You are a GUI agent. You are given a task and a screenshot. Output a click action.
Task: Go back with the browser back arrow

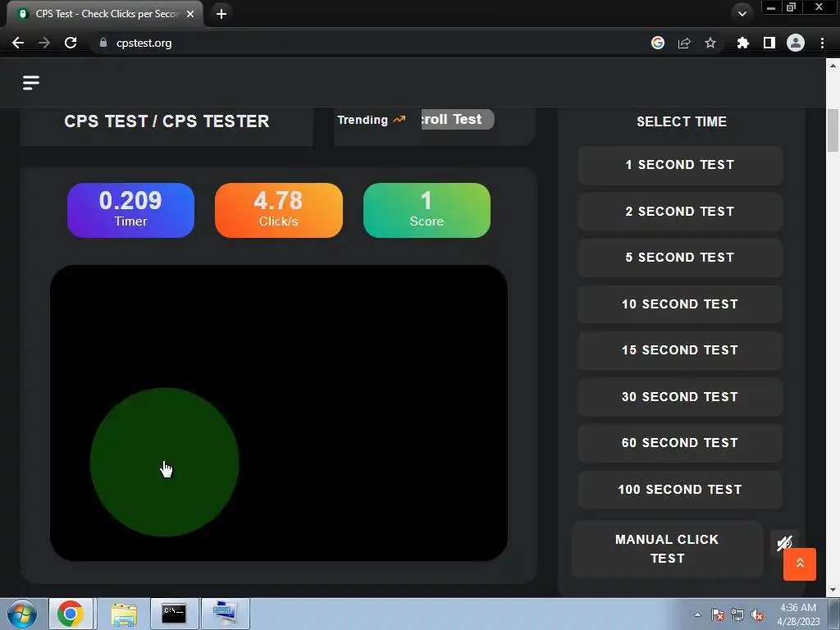pos(18,43)
